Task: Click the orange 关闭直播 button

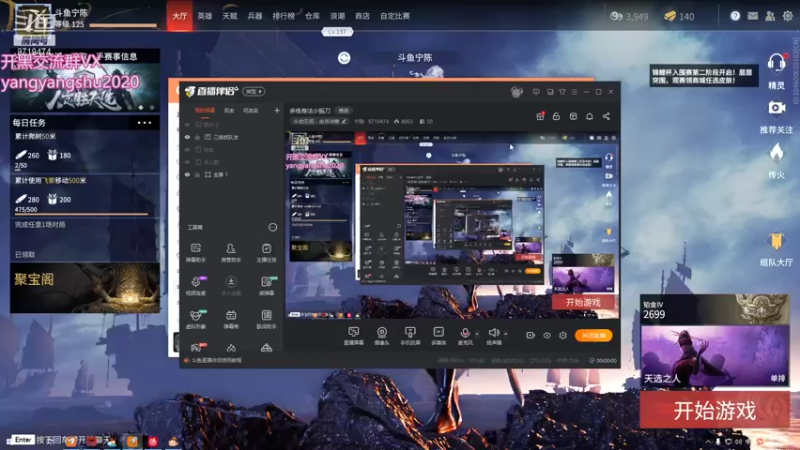Action: click(593, 335)
